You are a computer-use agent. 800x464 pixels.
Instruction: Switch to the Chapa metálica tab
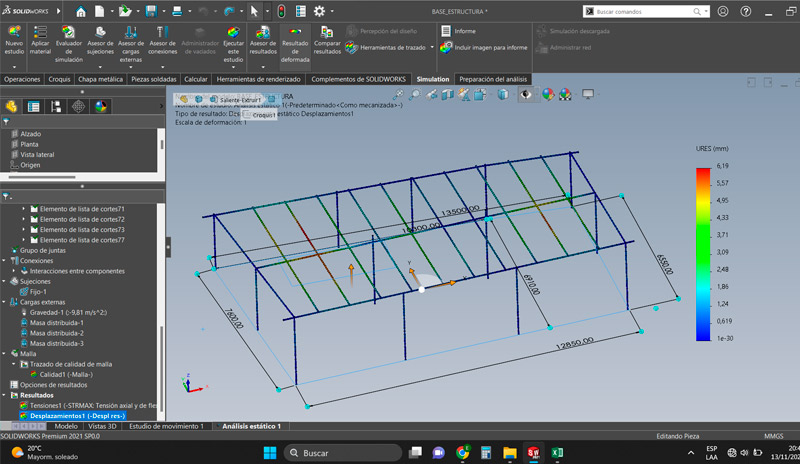[x=99, y=79]
